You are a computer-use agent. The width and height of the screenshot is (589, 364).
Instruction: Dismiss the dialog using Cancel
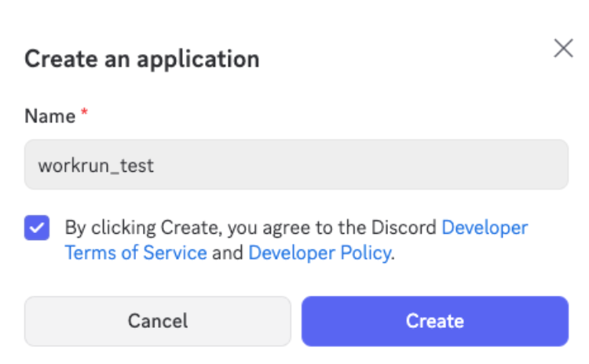coord(158,321)
